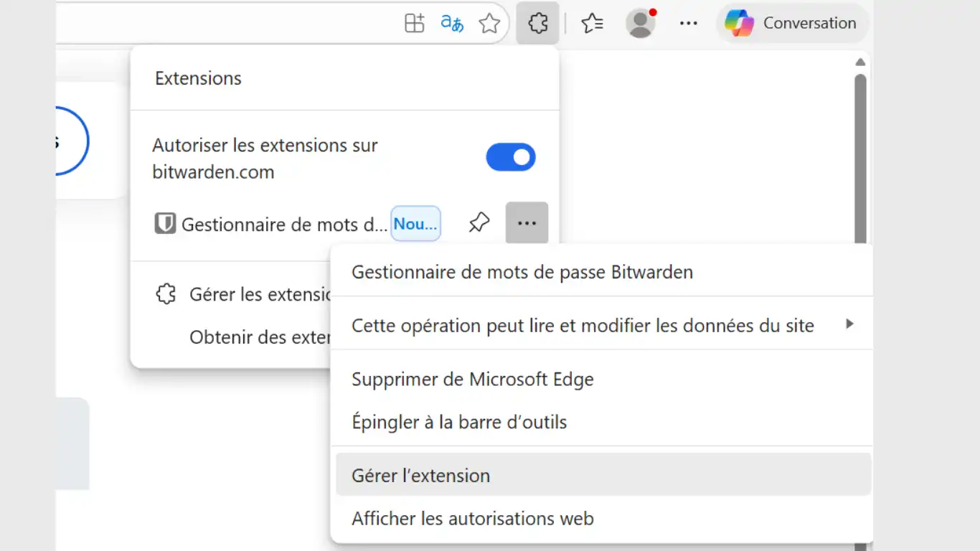Pin Bitwarden with the pushpin icon
Image resolution: width=980 pixels, height=551 pixels.
[x=479, y=223]
